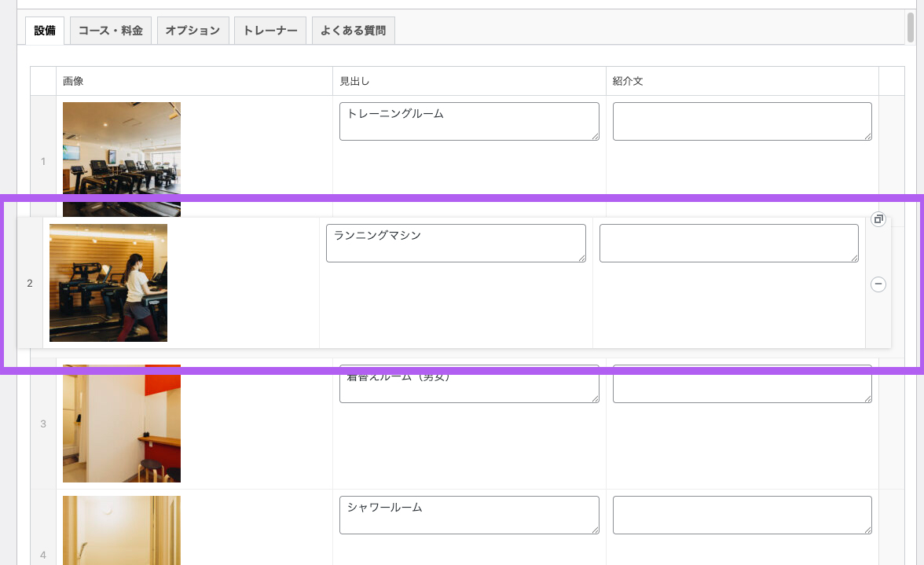Screen dimensions: 924x565
Task: Click the 紹介文 textarea beside トレーニングルーム
Action: tap(742, 122)
